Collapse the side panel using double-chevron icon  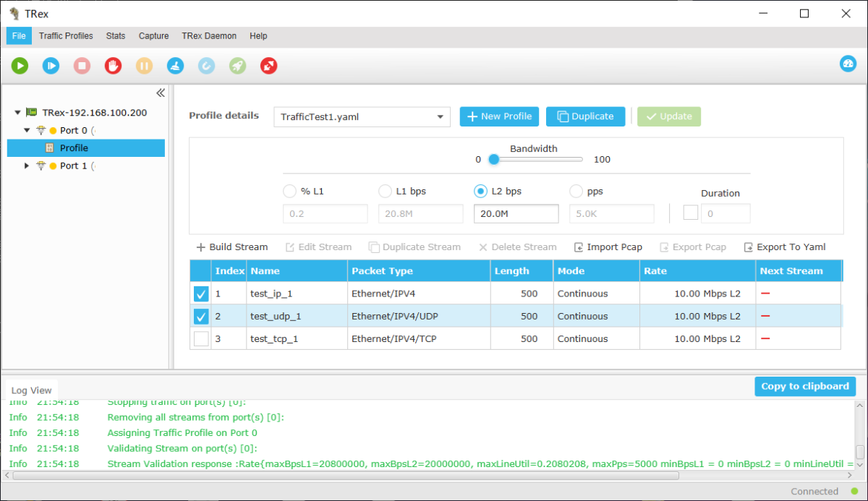click(161, 93)
